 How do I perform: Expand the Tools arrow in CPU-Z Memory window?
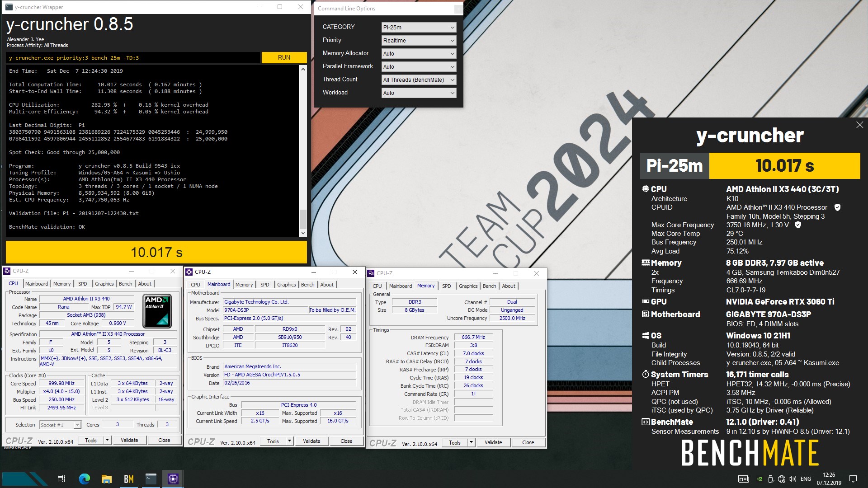(471, 442)
